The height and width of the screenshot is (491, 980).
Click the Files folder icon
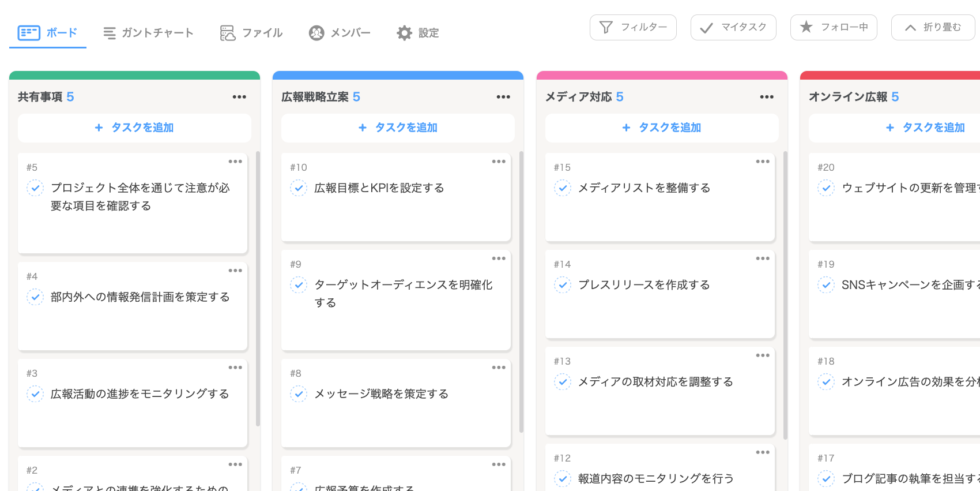pyautogui.click(x=228, y=33)
